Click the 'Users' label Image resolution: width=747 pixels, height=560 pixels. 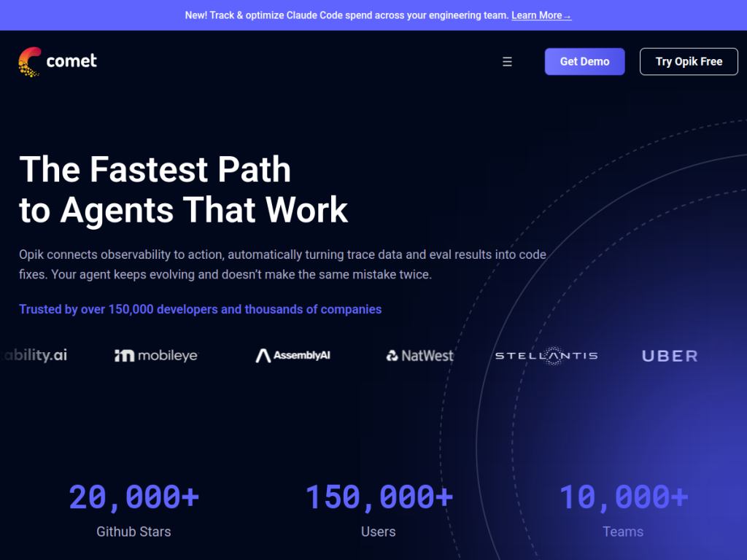(x=379, y=532)
